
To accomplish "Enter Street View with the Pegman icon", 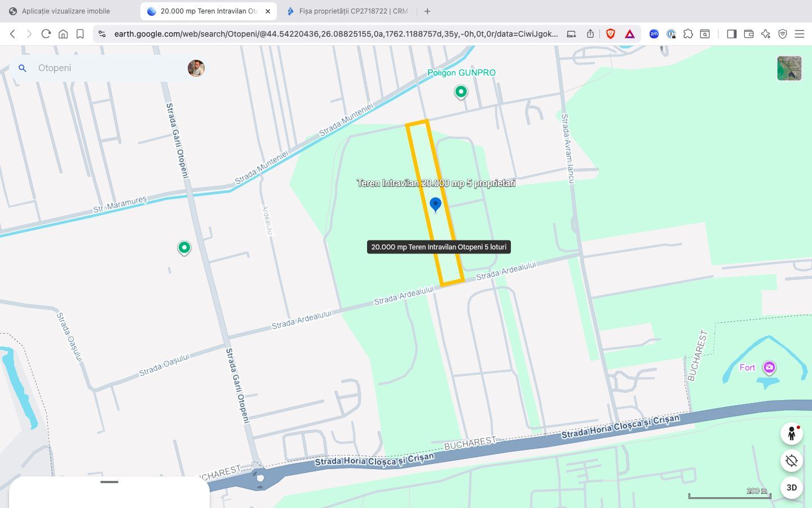I will point(792,433).
